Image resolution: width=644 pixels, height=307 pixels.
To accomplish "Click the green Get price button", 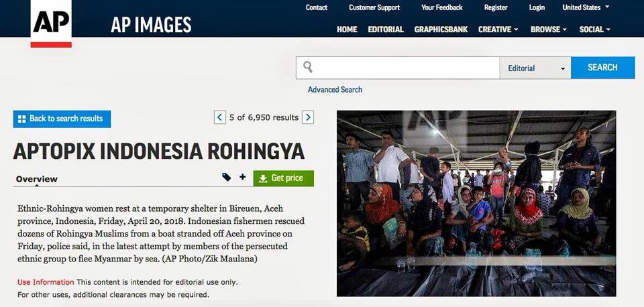I will click(x=283, y=178).
